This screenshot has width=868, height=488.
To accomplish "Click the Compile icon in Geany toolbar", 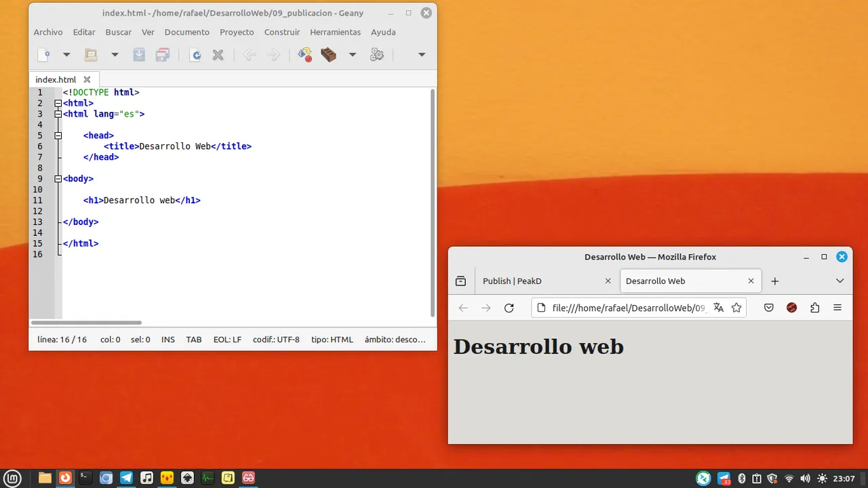I will [305, 55].
